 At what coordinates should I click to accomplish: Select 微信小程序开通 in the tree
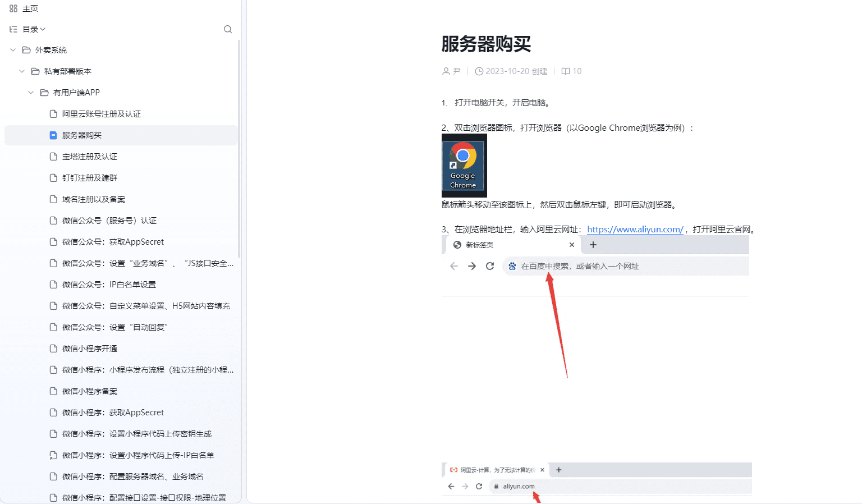point(90,349)
